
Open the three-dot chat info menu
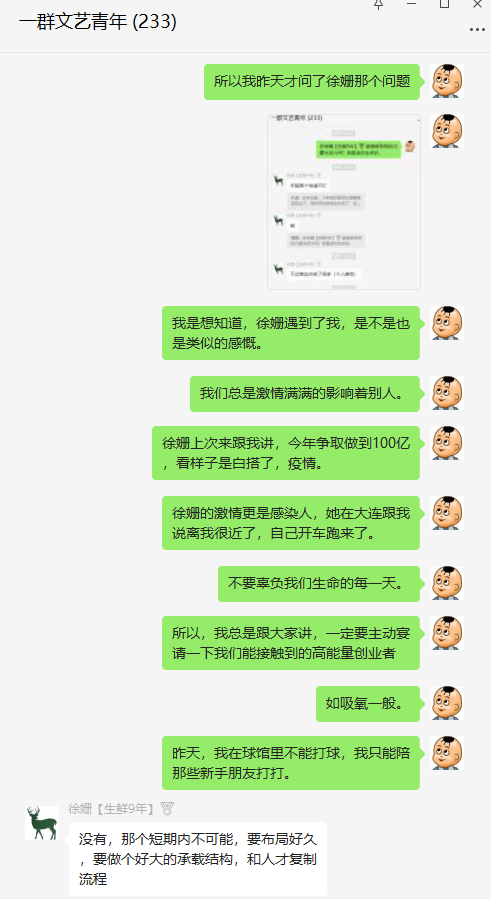[x=477, y=29]
